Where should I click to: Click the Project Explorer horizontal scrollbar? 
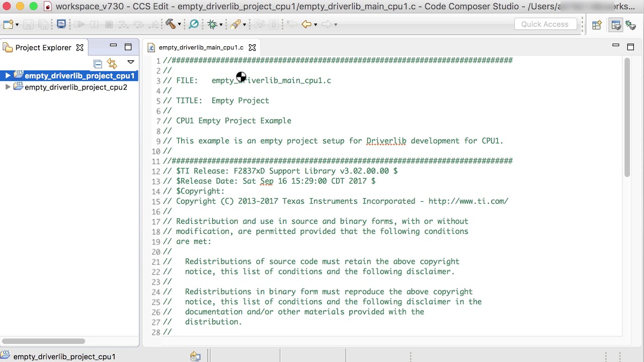(x=43, y=341)
